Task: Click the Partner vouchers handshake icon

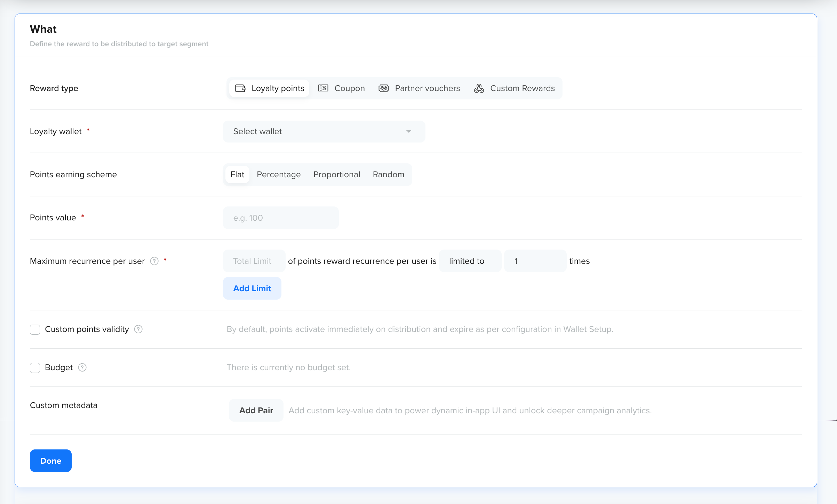Action: point(384,88)
